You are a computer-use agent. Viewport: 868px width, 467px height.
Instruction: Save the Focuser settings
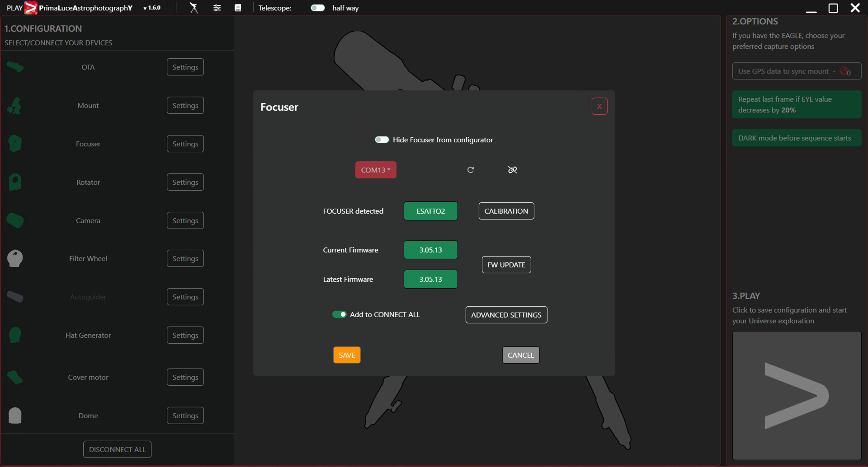pyautogui.click(x=347, y=355)
